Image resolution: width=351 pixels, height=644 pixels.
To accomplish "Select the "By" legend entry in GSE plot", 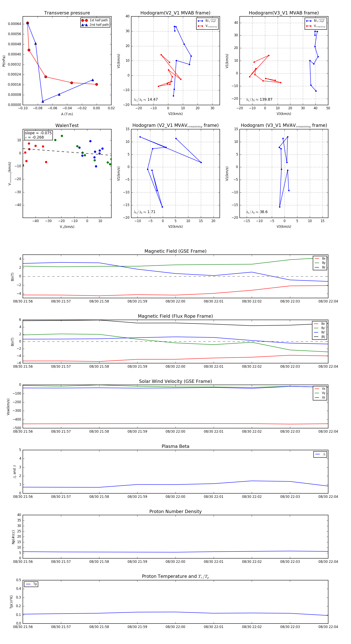I will (x=320, y=263).
